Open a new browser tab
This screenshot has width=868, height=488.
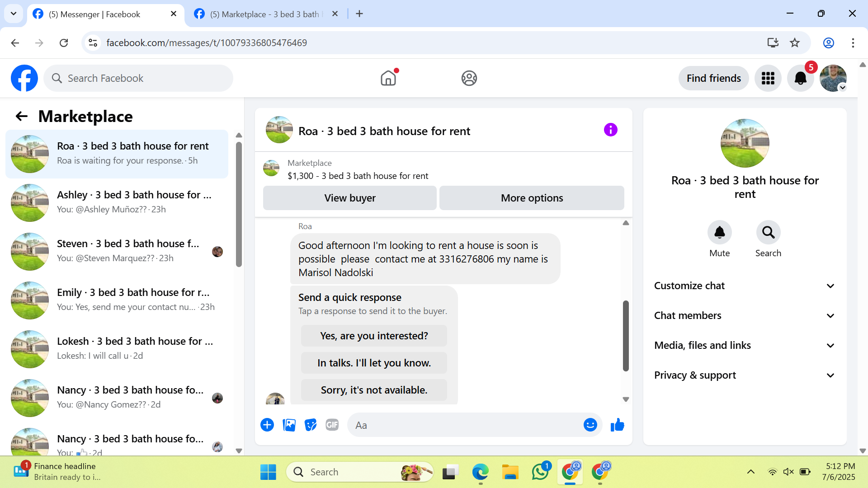pos(359,14)
